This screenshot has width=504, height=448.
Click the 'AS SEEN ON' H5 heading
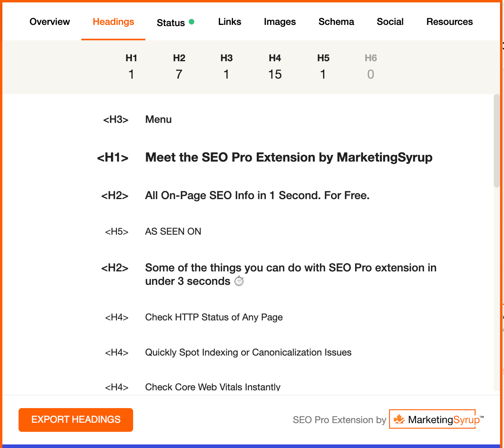173,232
